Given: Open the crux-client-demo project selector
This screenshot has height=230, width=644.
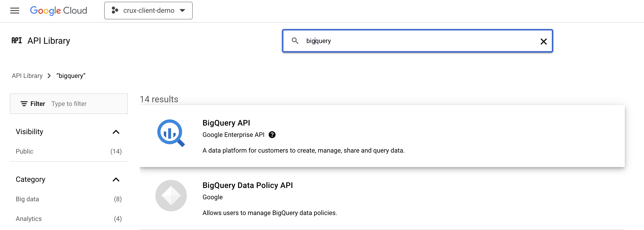Looking at the screenshot, I should 148,11.
